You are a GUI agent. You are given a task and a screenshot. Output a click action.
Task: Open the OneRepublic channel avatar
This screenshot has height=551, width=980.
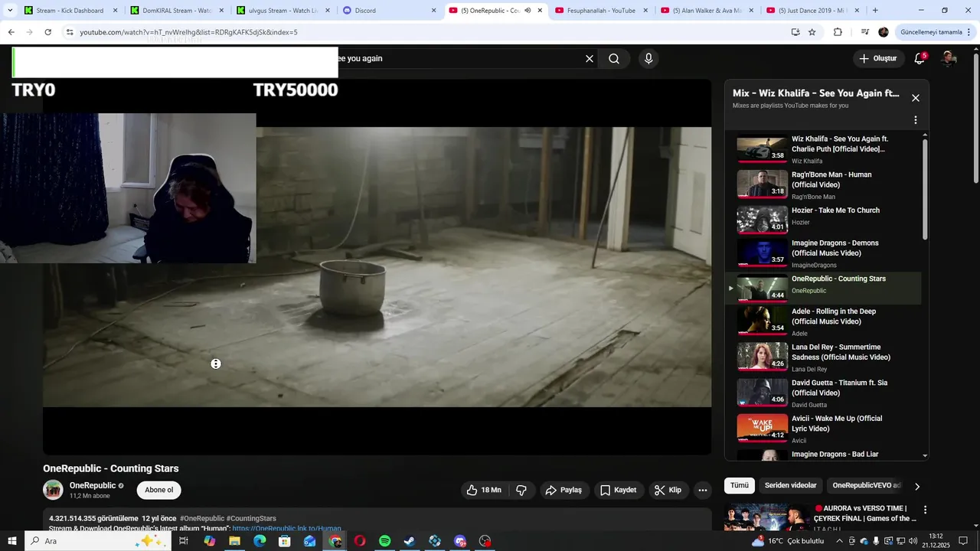point(53,490)
